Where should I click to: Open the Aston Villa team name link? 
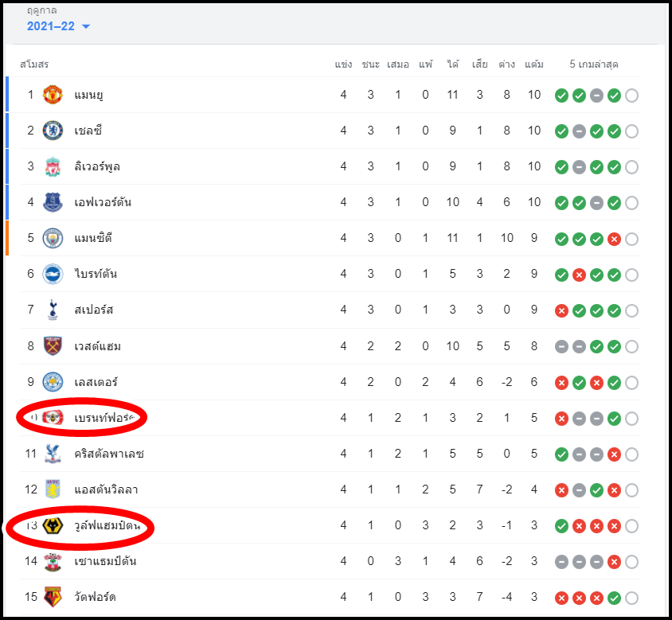click(106, 489)
